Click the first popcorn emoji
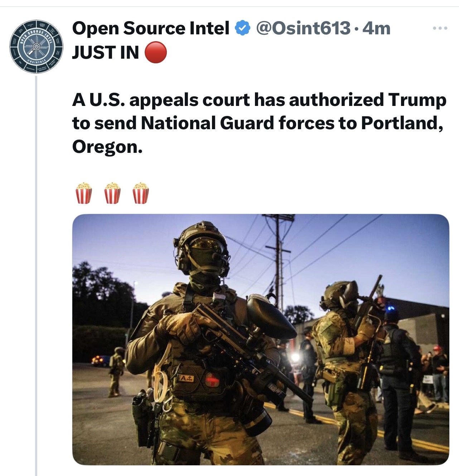 click(84, 193)
